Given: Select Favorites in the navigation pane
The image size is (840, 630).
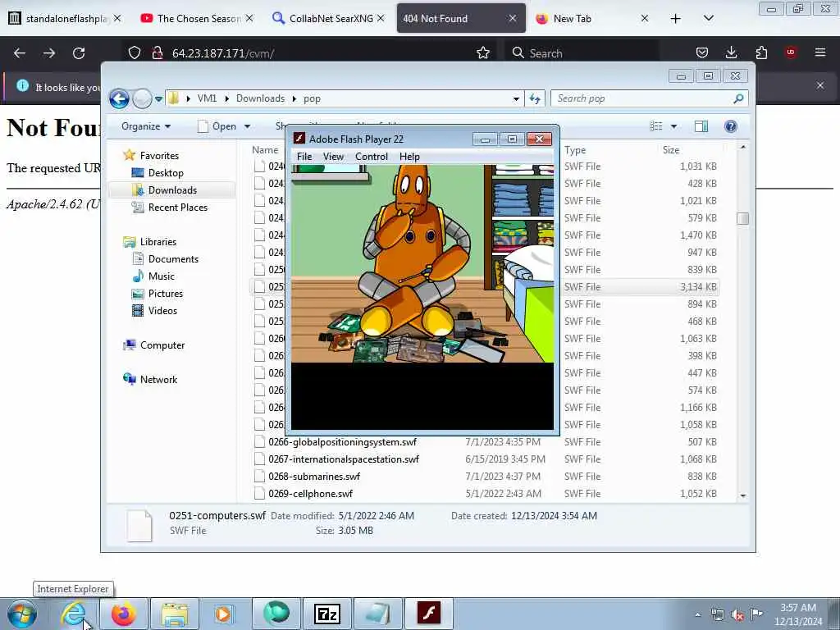Looking at the screenshot, I should tap(159, 155).
